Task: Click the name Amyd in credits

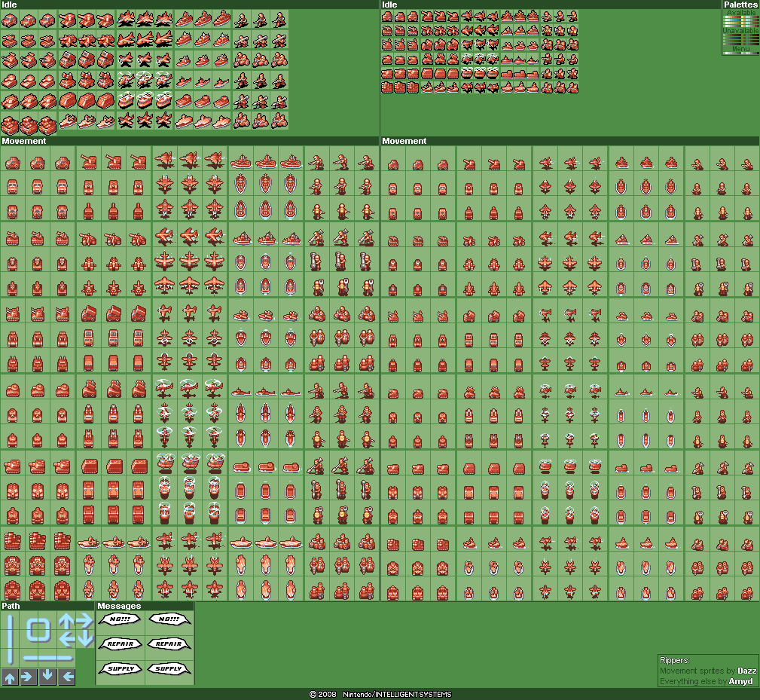Action: [x=740, y=682]
